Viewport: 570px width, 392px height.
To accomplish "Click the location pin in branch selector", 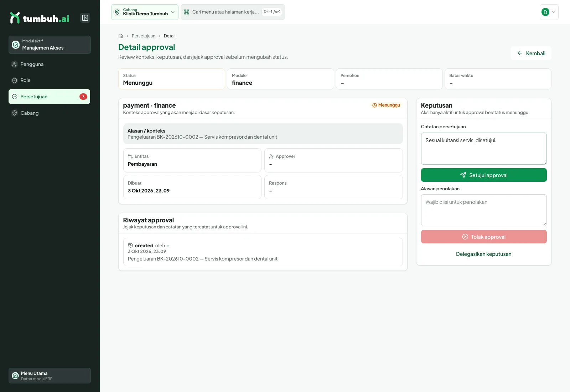I will (x=117, y=12).
